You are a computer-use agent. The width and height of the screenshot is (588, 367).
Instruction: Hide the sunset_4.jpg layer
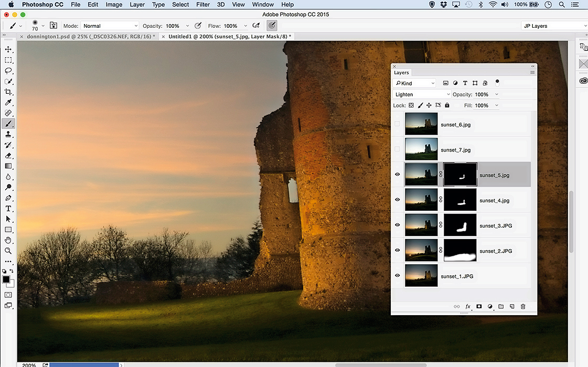[x=397, y=199]
